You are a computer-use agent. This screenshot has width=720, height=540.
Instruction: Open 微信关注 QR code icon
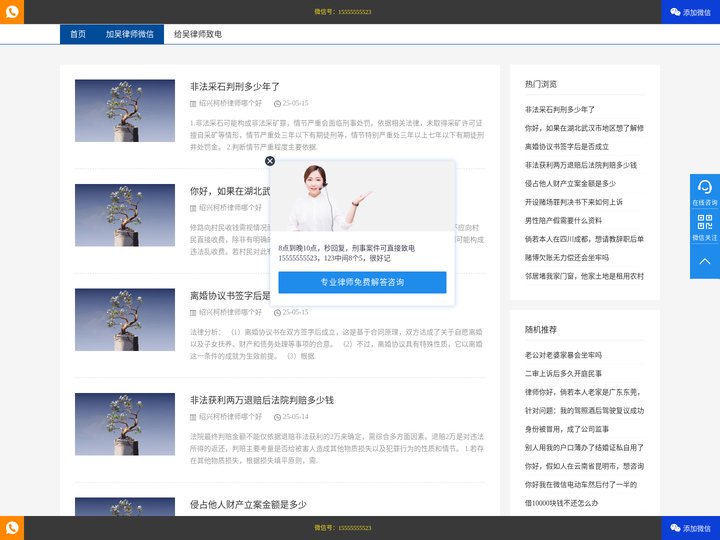click(704, 226)
